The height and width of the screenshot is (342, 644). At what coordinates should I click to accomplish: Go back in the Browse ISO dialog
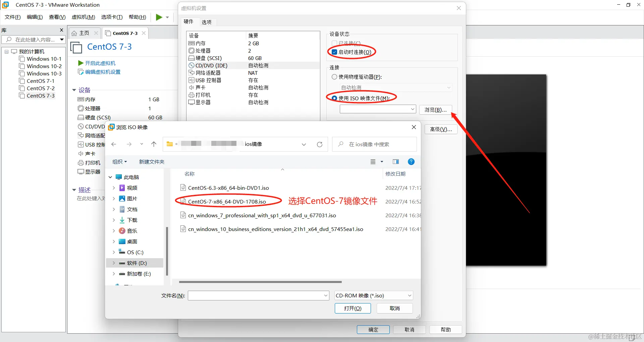pos(114,144)
